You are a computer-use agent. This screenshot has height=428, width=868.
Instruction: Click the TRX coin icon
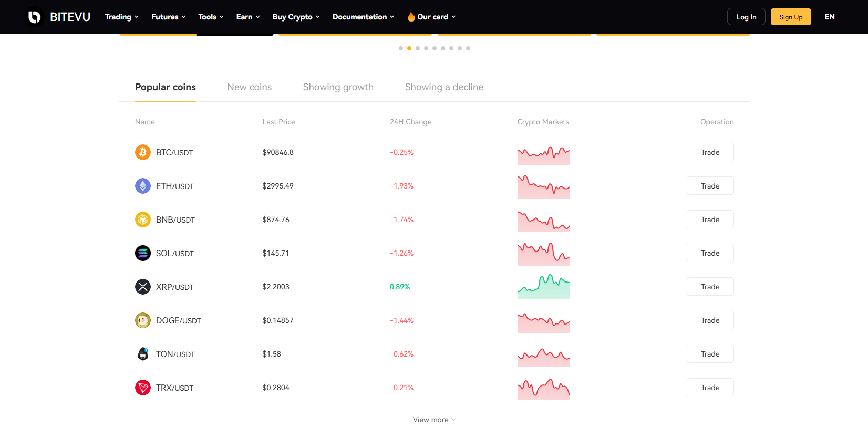(143, 388)
